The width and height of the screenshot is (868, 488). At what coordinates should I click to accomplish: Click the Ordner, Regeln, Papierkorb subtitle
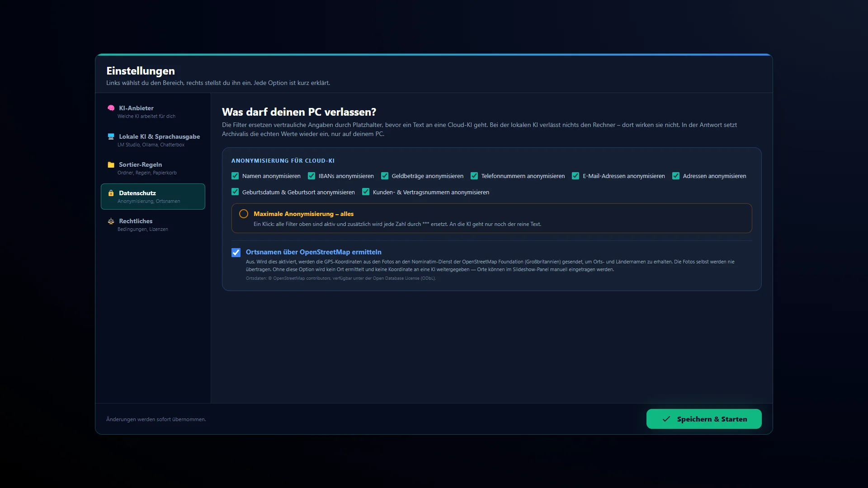[147, 173]
